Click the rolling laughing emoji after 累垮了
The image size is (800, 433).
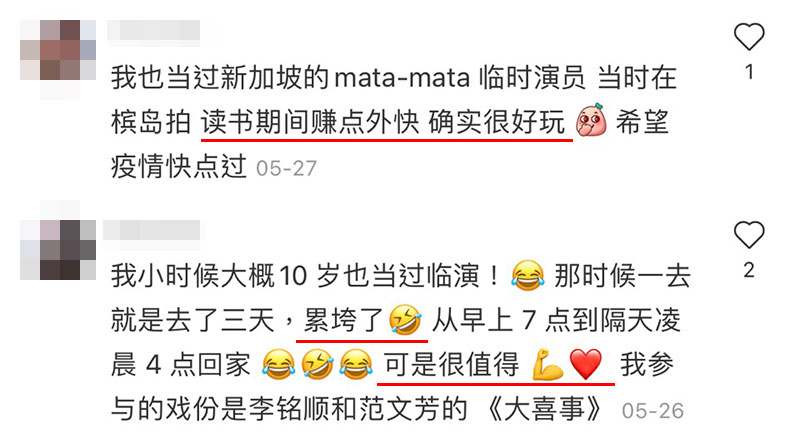[x=405, y=320]
